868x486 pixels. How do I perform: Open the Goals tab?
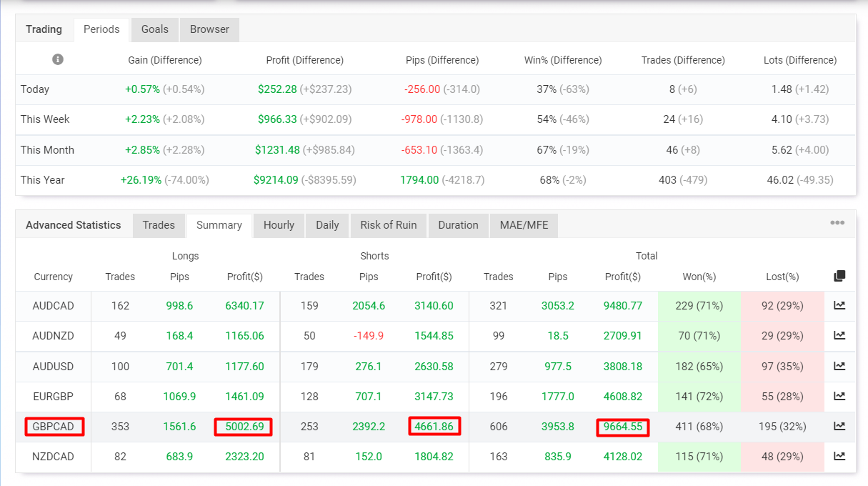155,29
